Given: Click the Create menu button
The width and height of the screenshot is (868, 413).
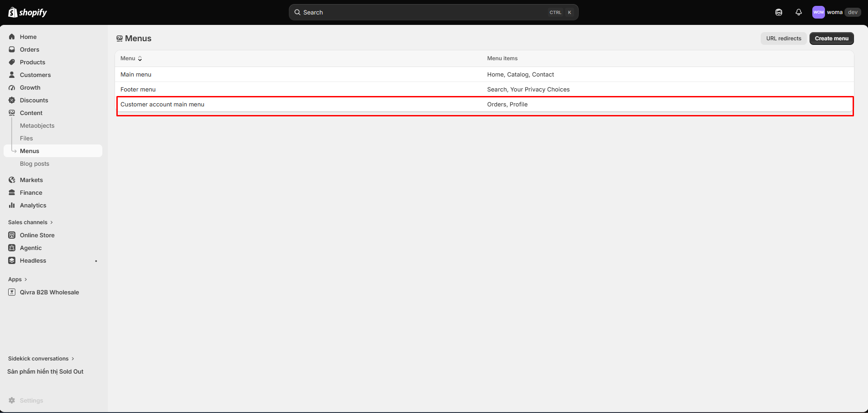Looking at the screenshot, I should click(832, 38).
